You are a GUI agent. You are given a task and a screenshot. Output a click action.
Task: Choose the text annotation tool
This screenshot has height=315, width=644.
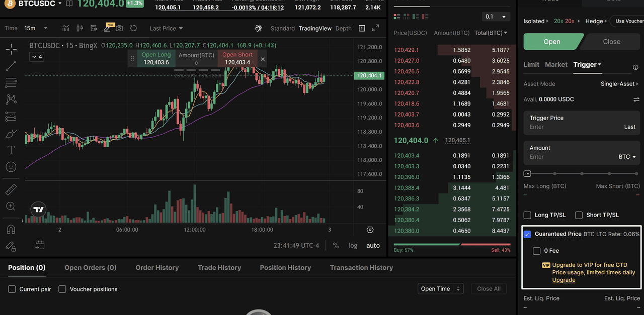coord(11,150)
